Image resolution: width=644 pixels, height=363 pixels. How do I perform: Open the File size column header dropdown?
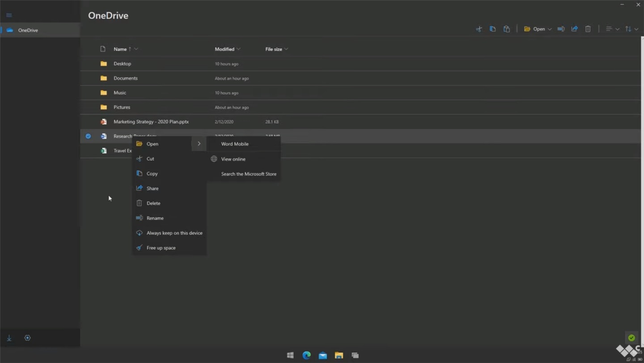(x=286, y=49)
